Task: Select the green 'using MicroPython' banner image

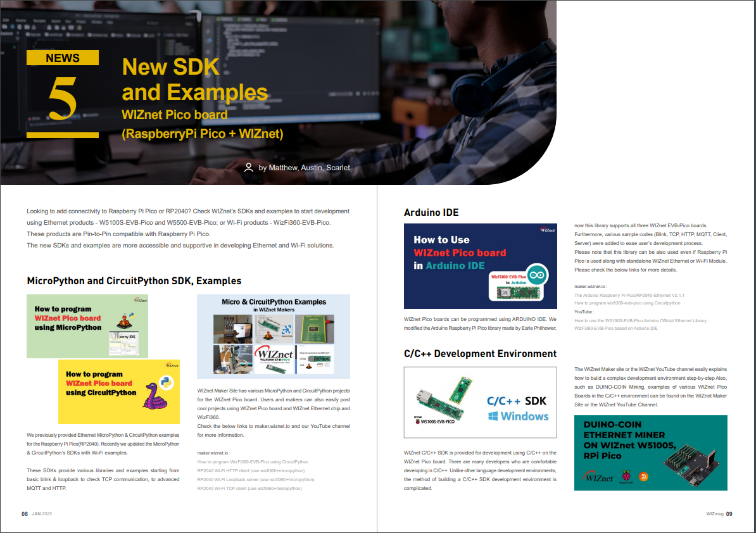Action: [x=87, y=326]
